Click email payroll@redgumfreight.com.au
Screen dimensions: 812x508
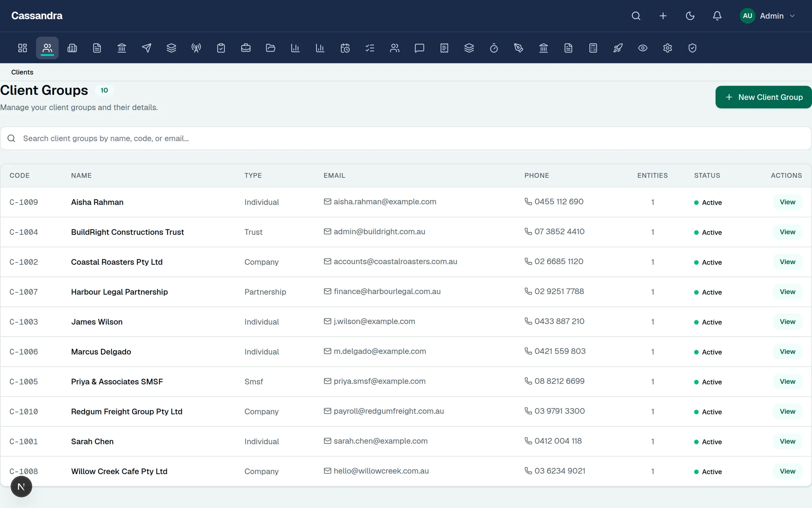[389, 411]
